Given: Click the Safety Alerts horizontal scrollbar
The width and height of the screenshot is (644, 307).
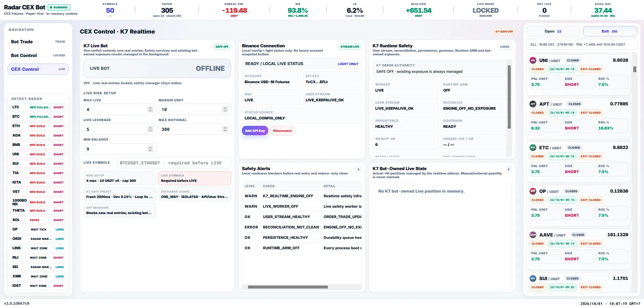Looking at the screenshot, I should tap(288, 287).
